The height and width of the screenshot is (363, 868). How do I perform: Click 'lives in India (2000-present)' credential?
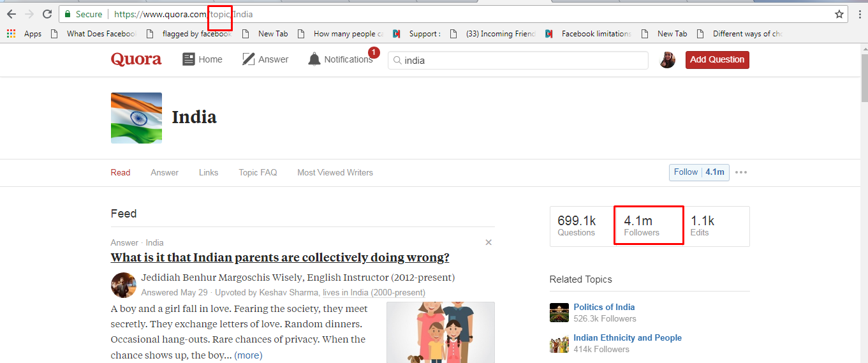374,293
